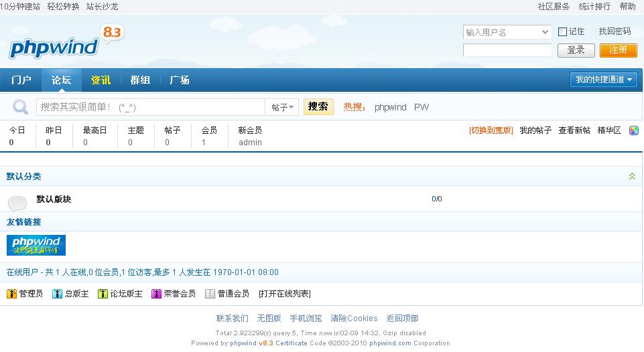This screenshot has width=644, height=352.
Task: Click the 在线用户 online users status line
Action: (x=143, y=272)
